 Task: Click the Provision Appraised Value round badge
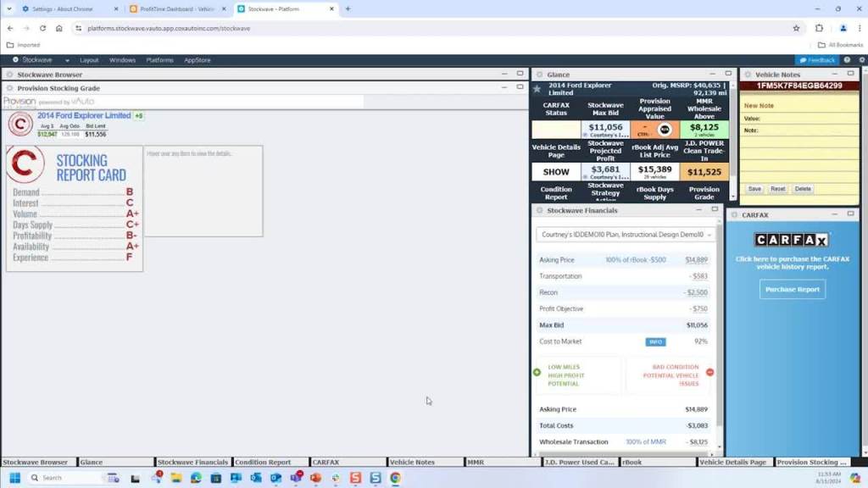click(665, 130)
